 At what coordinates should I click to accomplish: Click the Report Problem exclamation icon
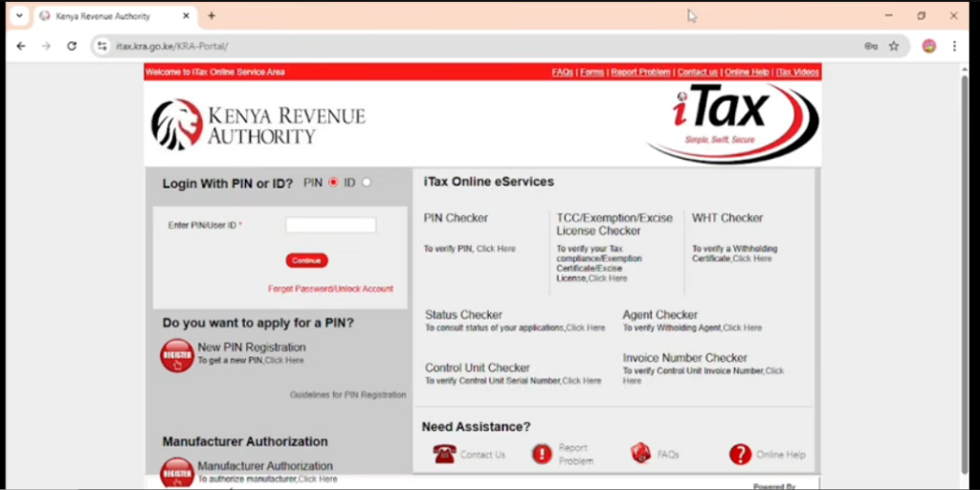pos(542,454)
